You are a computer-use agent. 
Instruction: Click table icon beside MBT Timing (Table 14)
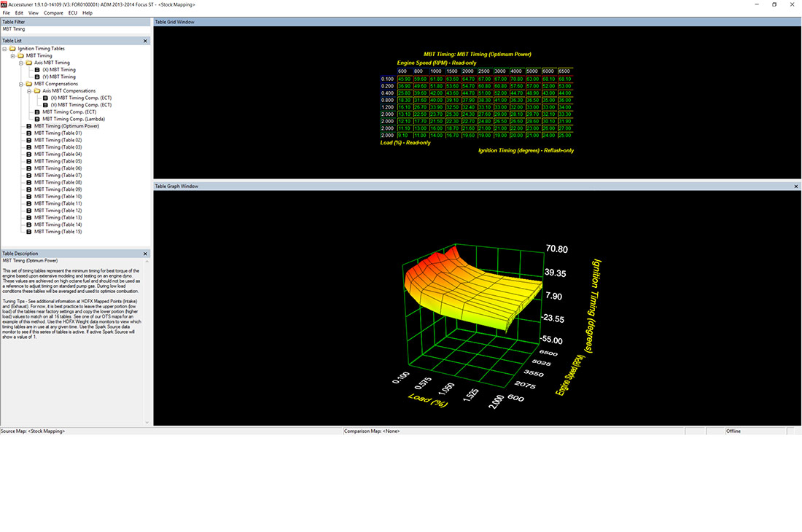pyautogui.click(x=28, y=225)
